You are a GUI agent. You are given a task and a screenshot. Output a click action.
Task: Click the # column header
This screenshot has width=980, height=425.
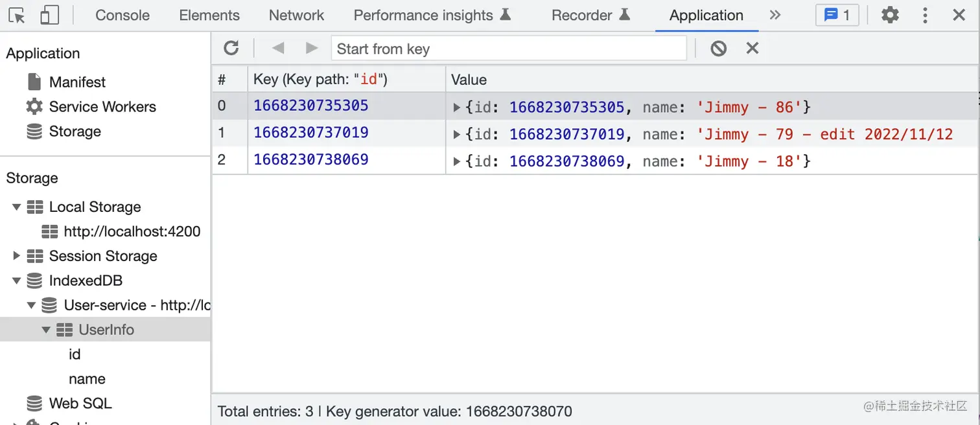coord(230,80)
